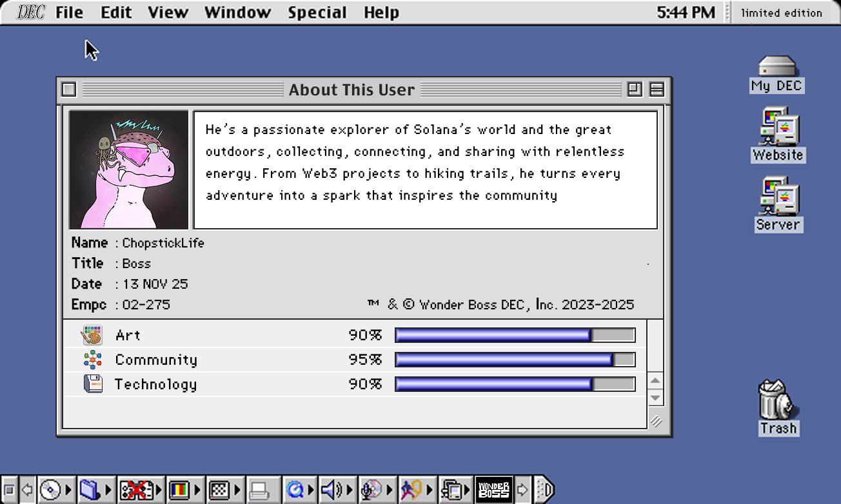Open the View menu
The image size is (841, 504).
pos(168,12)
